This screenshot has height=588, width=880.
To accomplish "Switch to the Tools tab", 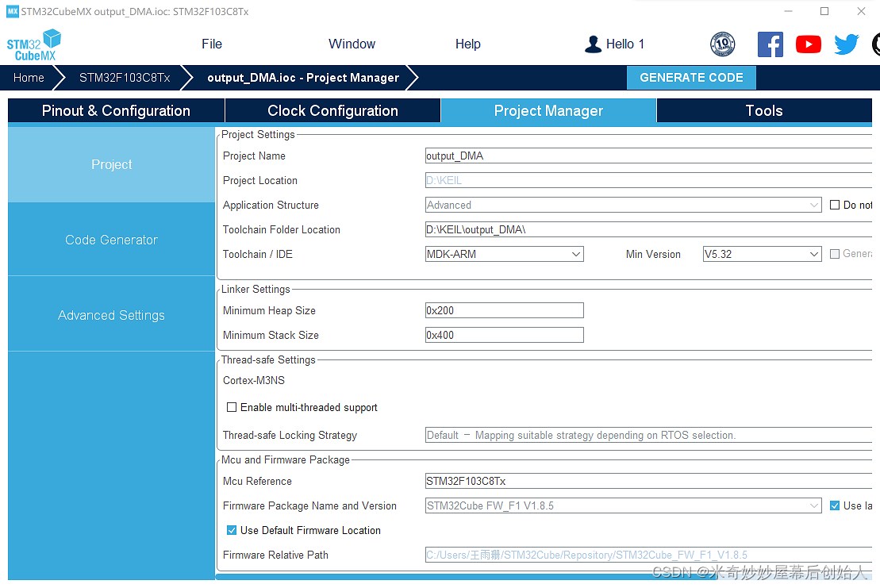I will pos(764,110).
